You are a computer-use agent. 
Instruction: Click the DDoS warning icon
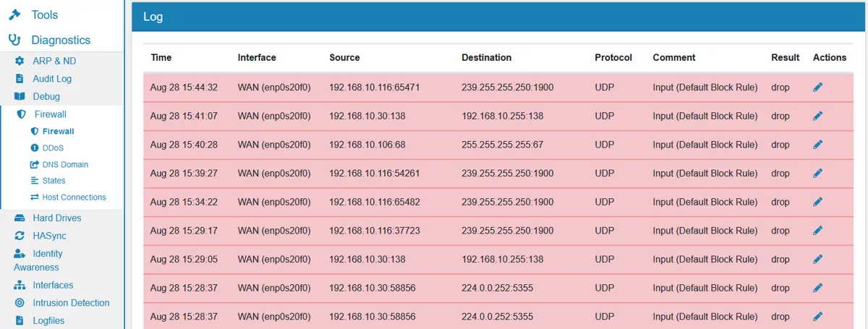[x=34, y=148]
